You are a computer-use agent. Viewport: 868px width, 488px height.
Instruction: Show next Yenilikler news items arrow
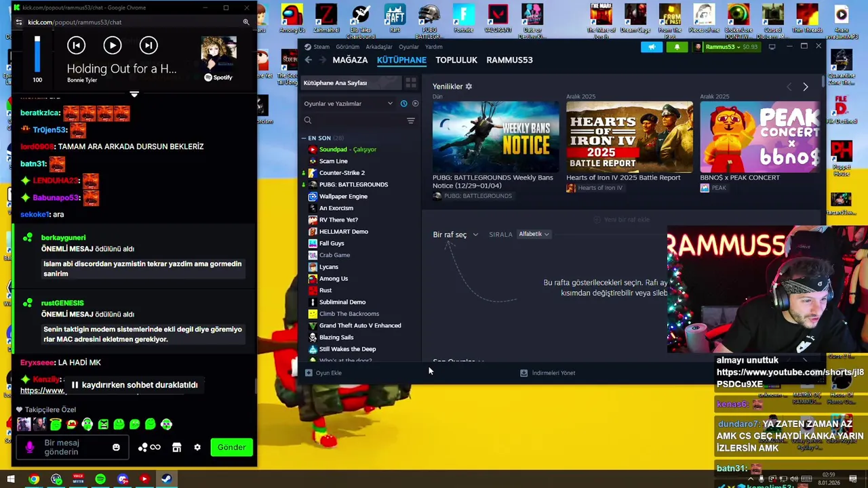[x=805, y=87]
